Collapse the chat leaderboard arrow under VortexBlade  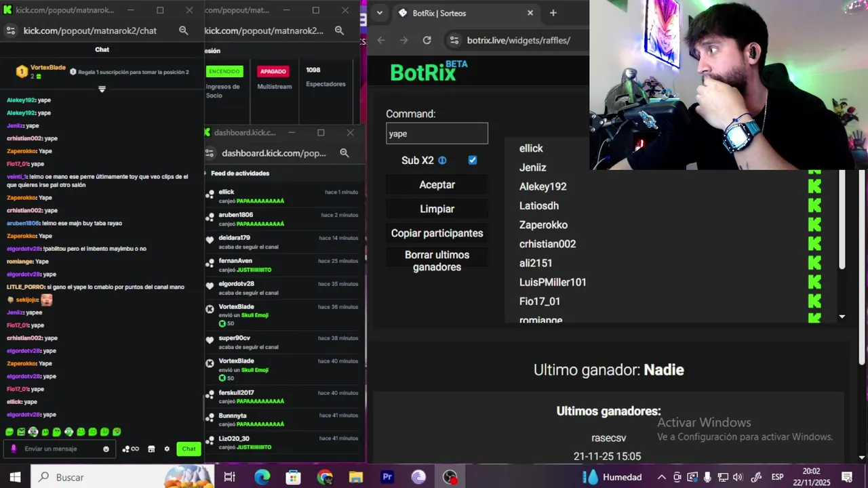[x=102, y=89]
